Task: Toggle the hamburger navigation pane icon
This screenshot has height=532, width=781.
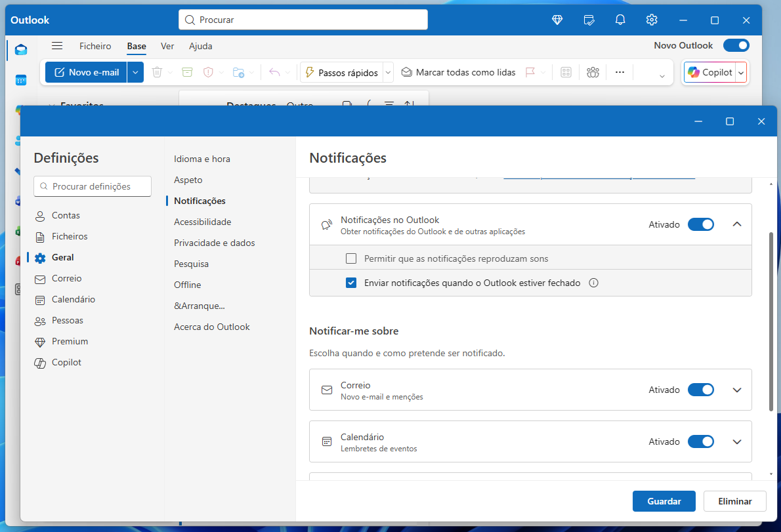Action: (57, 46)
